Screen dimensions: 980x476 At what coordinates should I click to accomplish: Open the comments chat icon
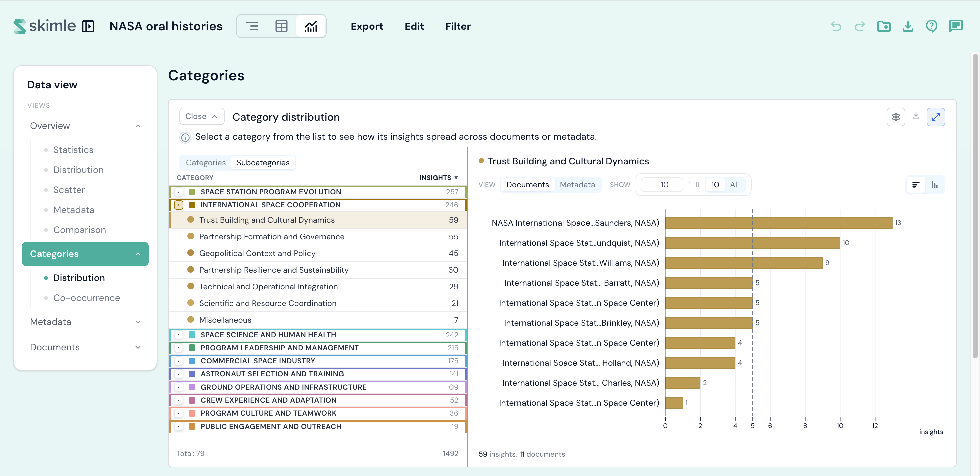(x=955, y=26)
